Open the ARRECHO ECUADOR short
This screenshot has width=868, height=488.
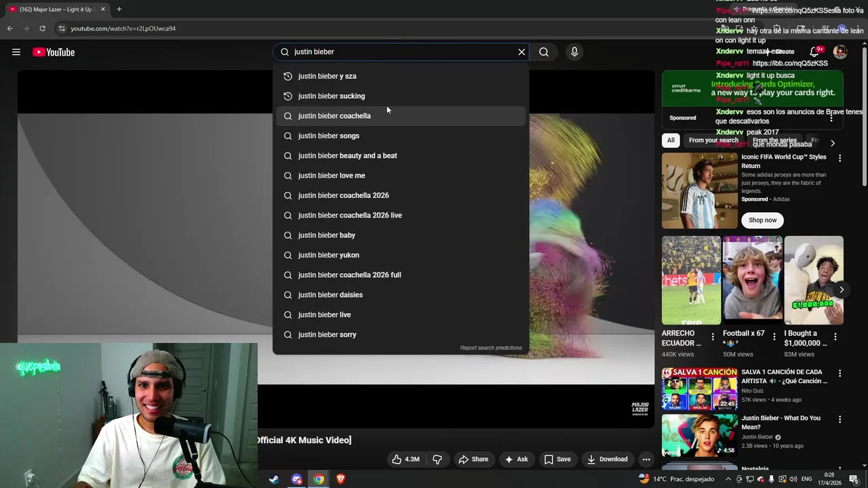point(691,280)
